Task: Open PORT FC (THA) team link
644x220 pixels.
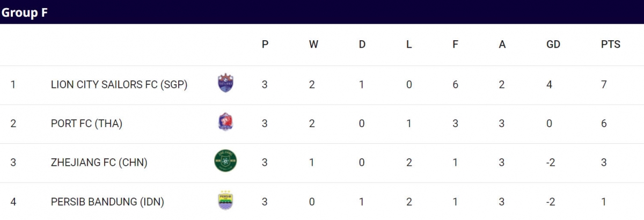Action: coord(87,123)
